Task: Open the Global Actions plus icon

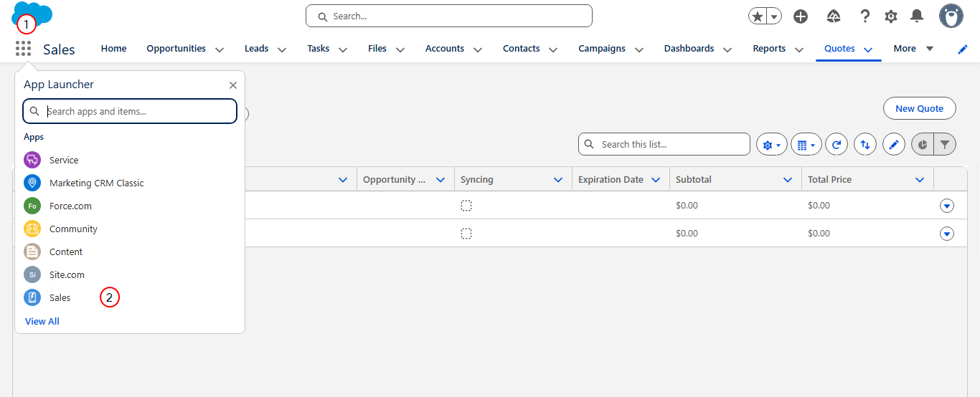Action: pos(801,16)
